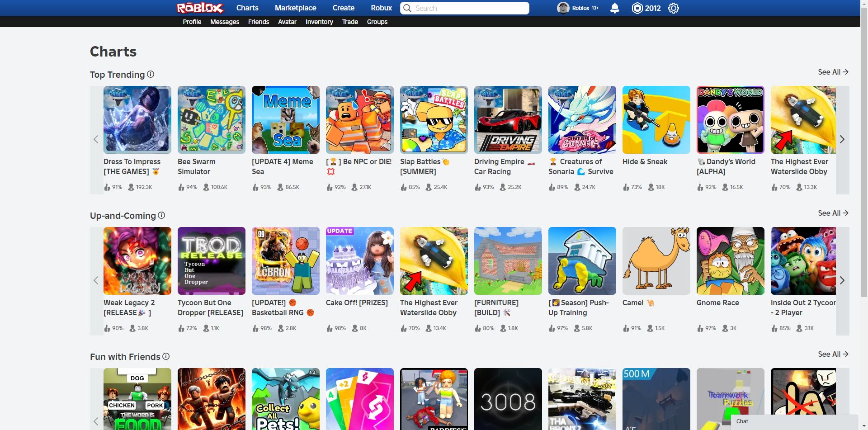Open Driving Empire game thumbnail
This screenshot has width=868, height=430.
coord(508,120)
